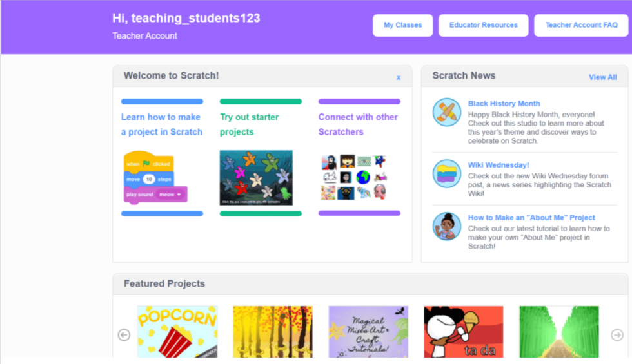The height and width of the screenshot is (364, 632).
Task: Click the Wiki Wednesday stacked blocks icon
Action: 446,173
